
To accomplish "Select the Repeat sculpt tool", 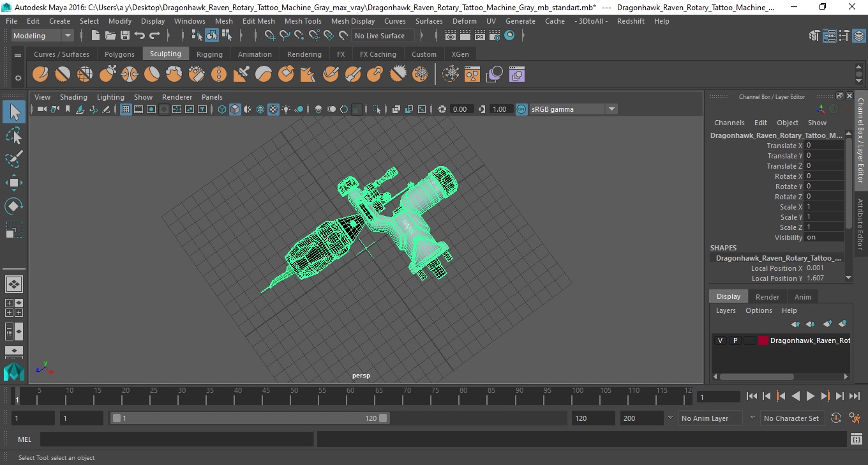I will [x=219, y=75].
